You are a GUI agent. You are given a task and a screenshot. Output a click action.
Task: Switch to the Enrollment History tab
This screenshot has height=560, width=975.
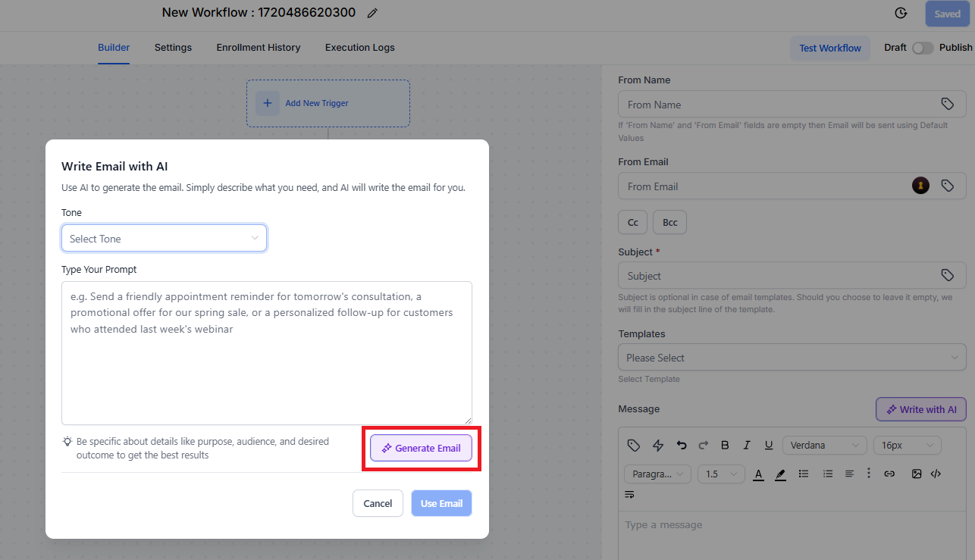[259, 47]
